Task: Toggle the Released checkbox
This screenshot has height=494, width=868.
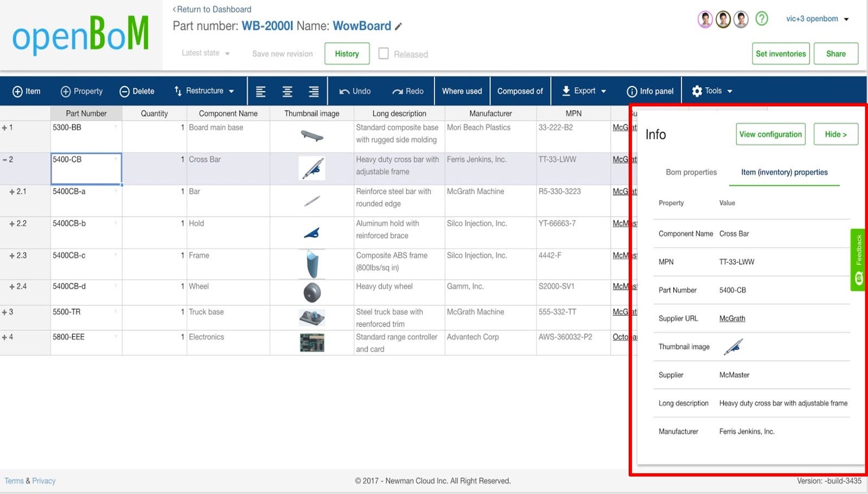Action: tap(384, 54)
